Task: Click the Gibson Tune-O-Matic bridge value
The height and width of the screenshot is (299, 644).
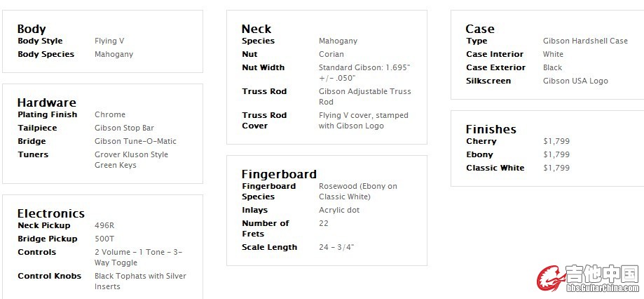Action: [135, 141]
